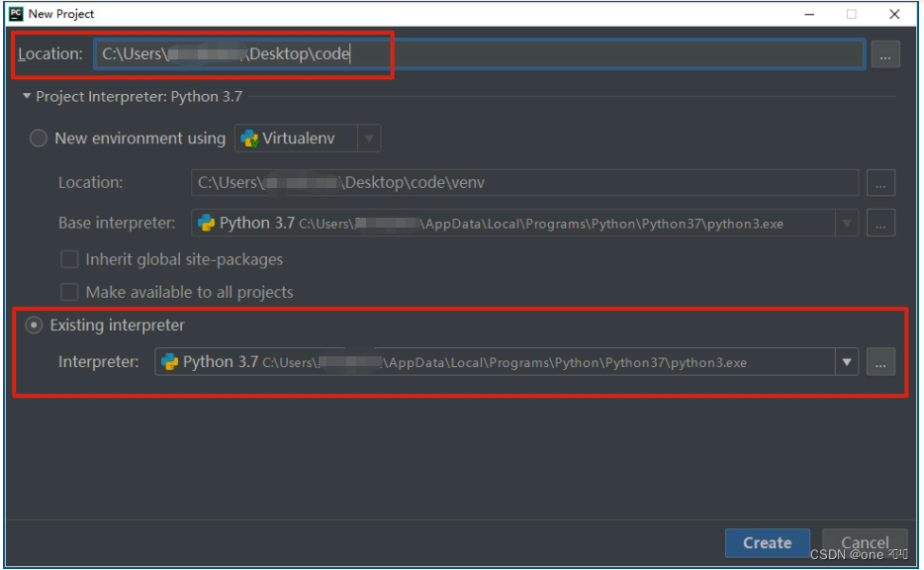
Task: Open the Base interpreter dropdown arrow
Action: (847, 224)
